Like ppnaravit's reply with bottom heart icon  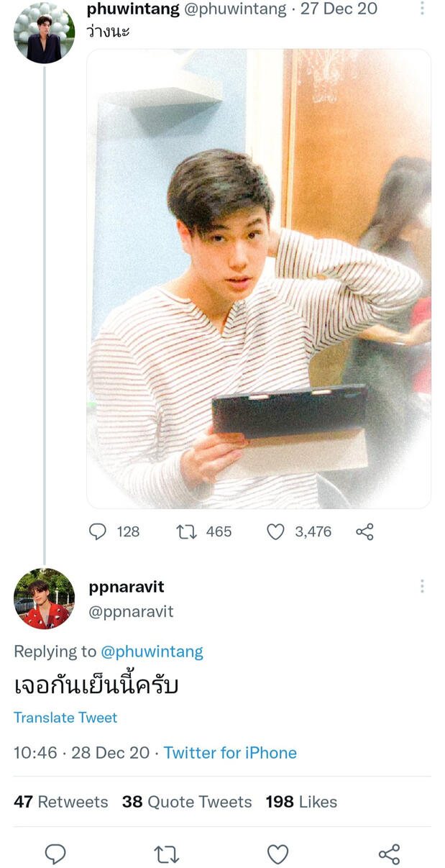(277, 854)
